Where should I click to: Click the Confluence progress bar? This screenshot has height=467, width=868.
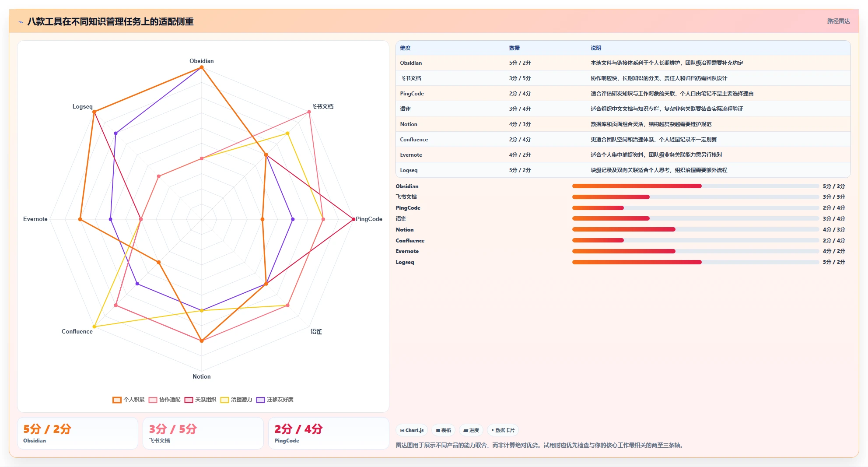click(x=696, y=240)
